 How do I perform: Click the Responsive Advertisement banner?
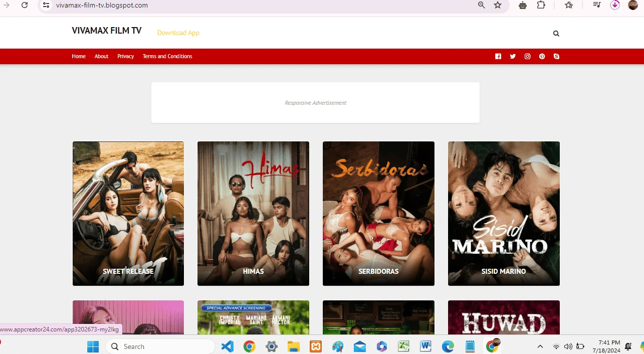[315, 102]
